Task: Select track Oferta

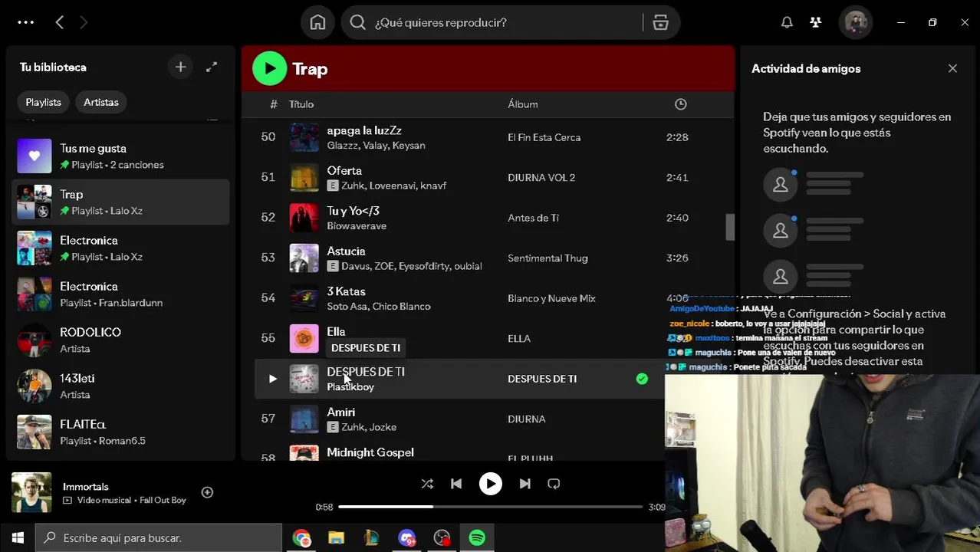Action: coord(344,170)
